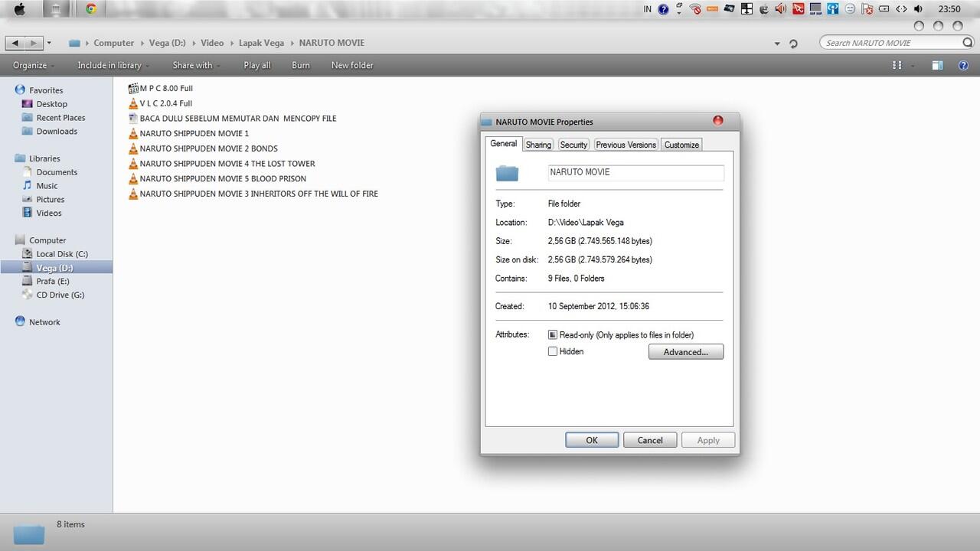Image resolution: width=980 pixels, height=551 pixels.
Task: Select Desktop under Favorites
Action: (51, 104)
